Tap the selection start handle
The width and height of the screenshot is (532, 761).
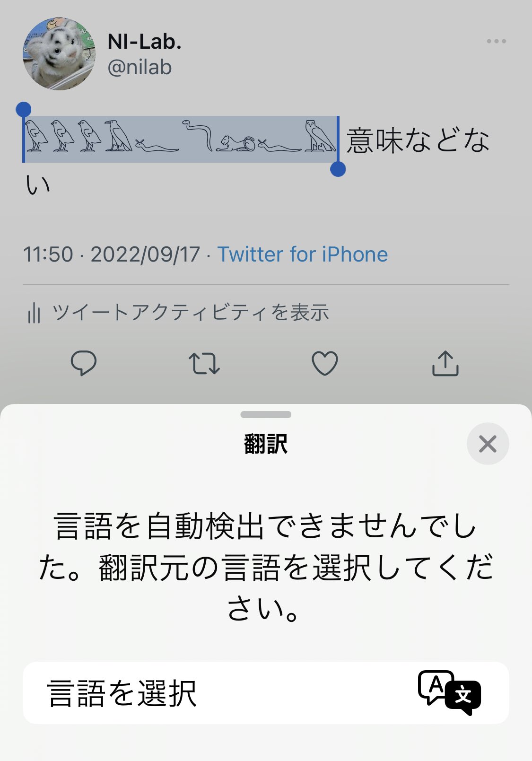coord(23,110)
